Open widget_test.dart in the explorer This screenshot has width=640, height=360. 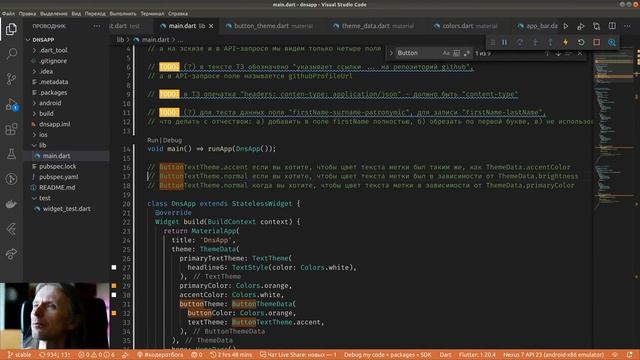(x=66, y=209)
